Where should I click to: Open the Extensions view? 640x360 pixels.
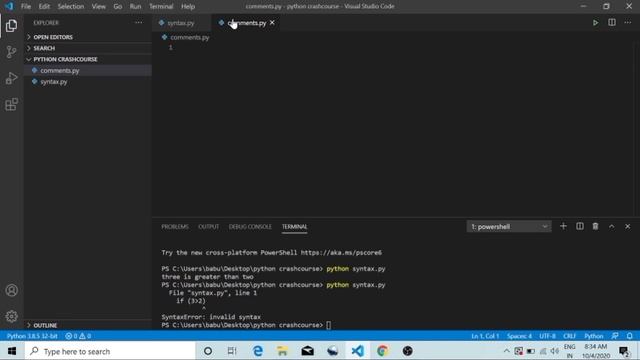(11, 104)
